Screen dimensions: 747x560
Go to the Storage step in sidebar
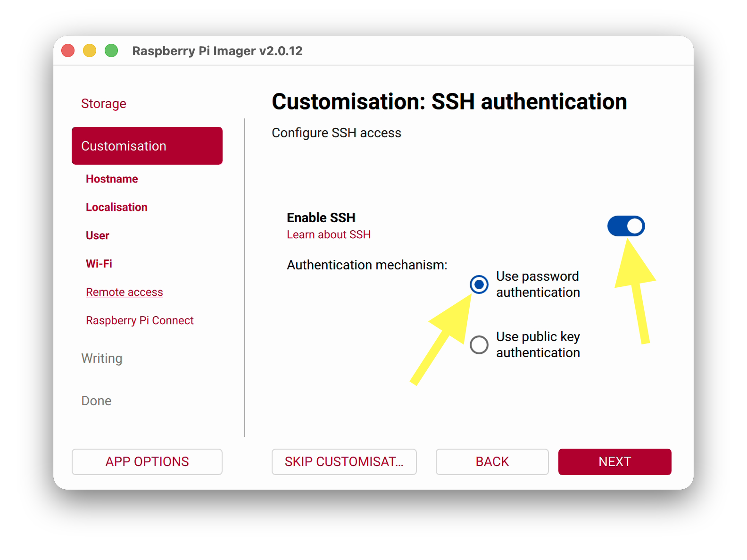tap(104, 103)
